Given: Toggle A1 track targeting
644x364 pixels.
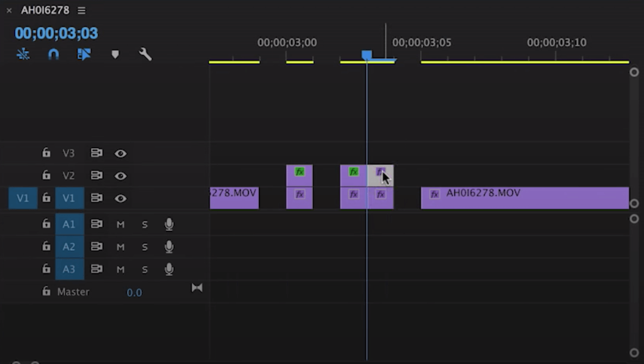Looking at the screenshot, I should pos(69,224).
